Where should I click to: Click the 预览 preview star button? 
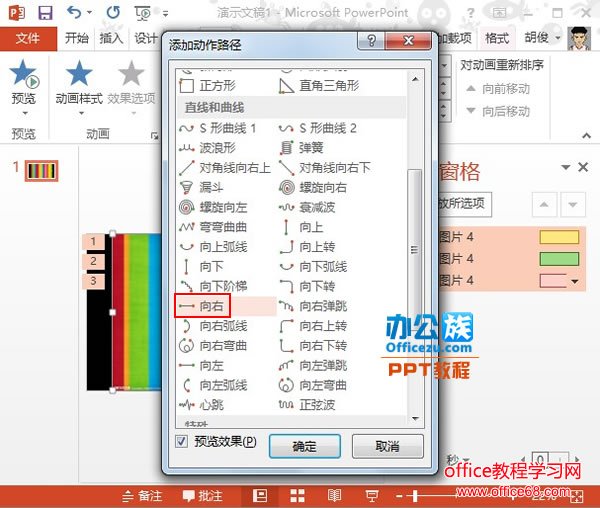point(24,88)
